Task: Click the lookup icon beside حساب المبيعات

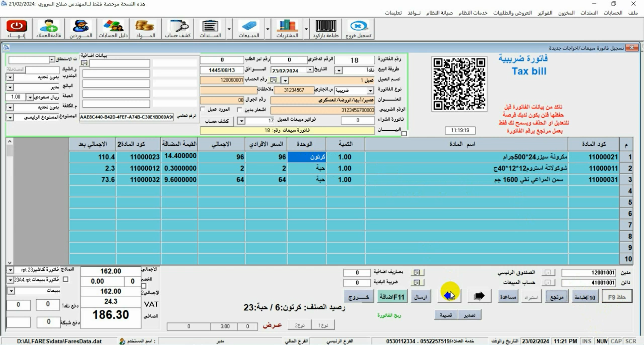Action: [548, 283]
